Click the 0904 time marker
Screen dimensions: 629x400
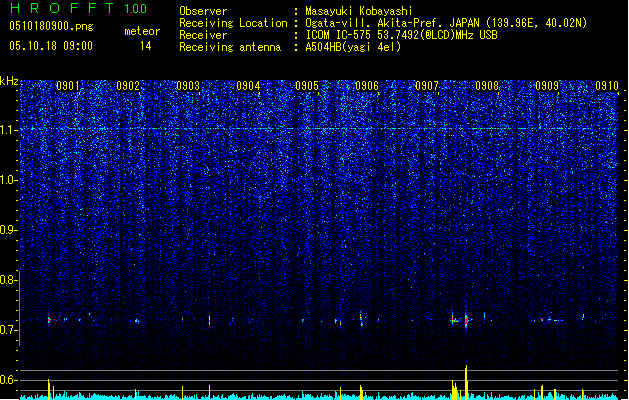point(248,86)
